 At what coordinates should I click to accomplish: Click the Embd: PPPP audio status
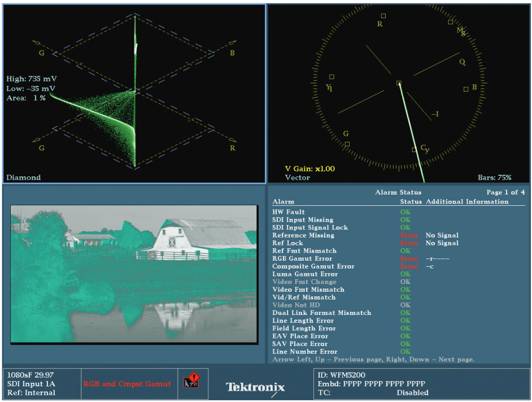coord(371,384)
